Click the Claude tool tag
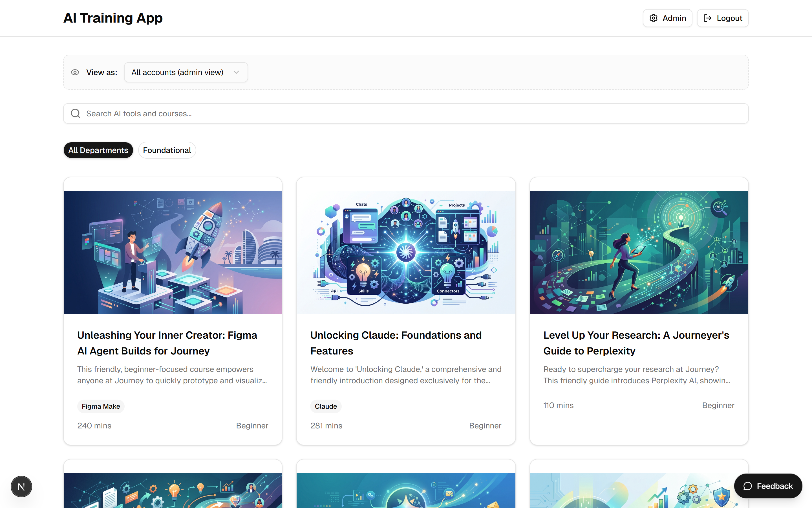This screenshot has height=508, width=812. 326,406
